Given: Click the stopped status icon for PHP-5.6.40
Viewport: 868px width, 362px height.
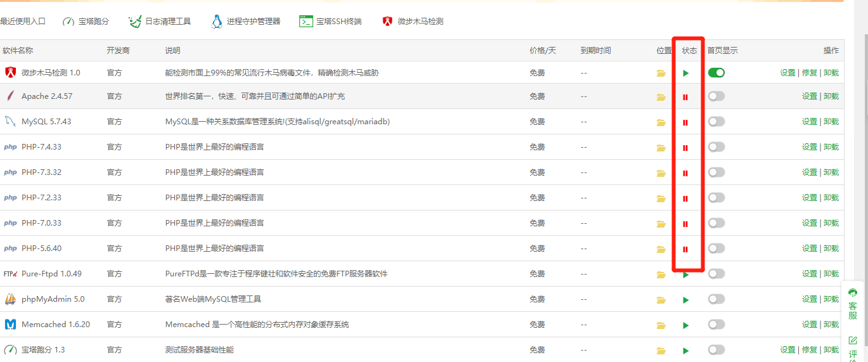Looking at the screenshot, I should pyautogui.click(x=685, y=249).
